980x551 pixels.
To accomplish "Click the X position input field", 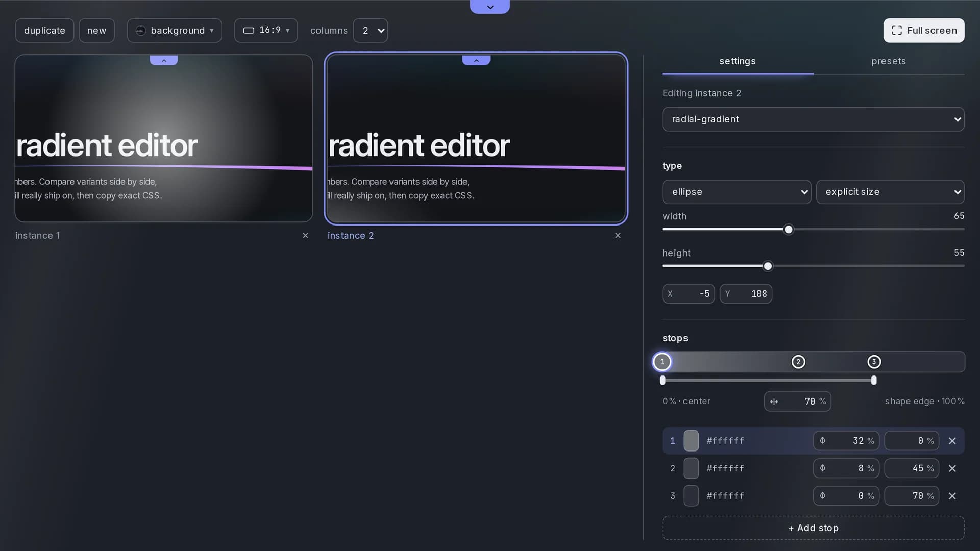I will pos(689,294).
